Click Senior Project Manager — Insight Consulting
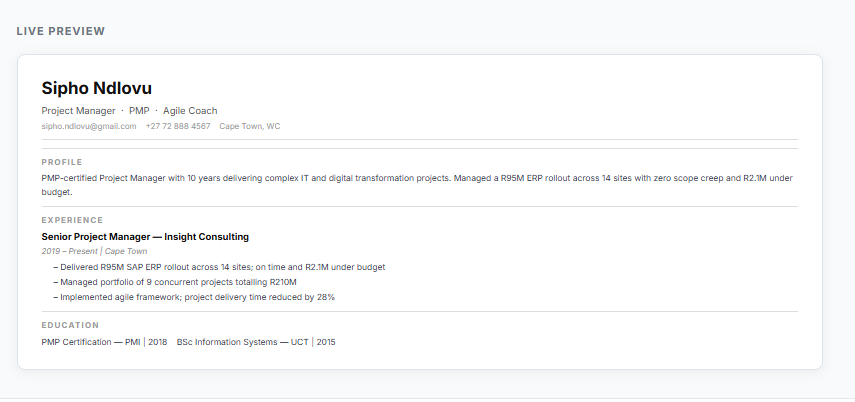The width and height of the screenshot is (855, 402). pyautogui.click(x=145, y=237)
